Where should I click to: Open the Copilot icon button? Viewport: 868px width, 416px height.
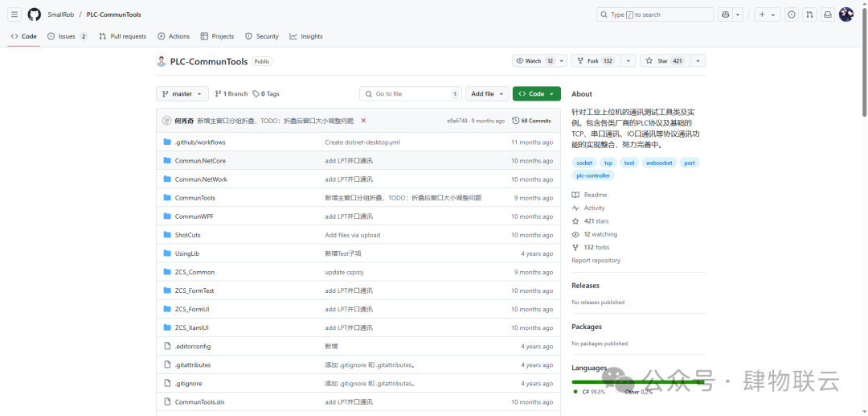coord(725,14)
